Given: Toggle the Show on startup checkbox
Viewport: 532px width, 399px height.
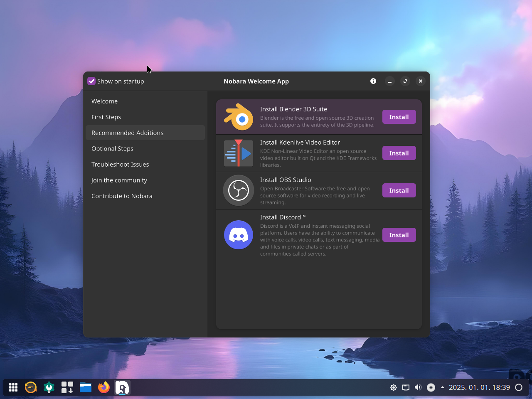Looking at the screenshot, I should (91, 81).
